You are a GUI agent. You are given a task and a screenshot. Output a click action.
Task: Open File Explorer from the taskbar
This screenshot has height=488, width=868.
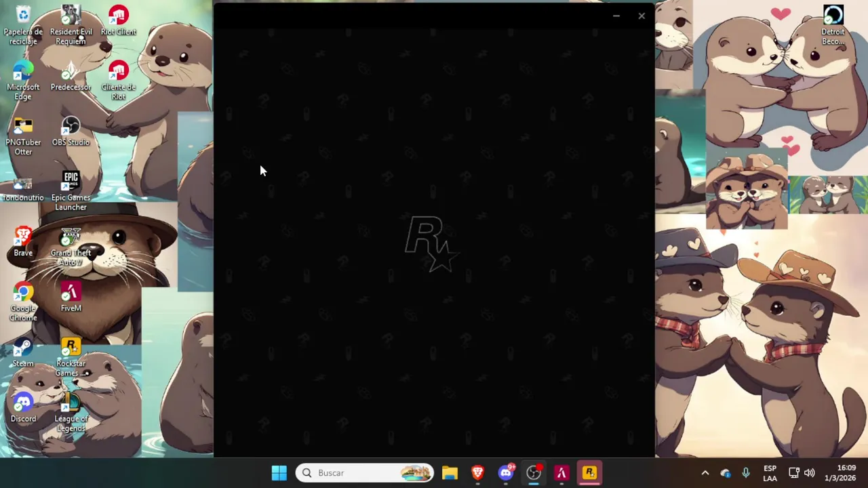coord(450,472)
